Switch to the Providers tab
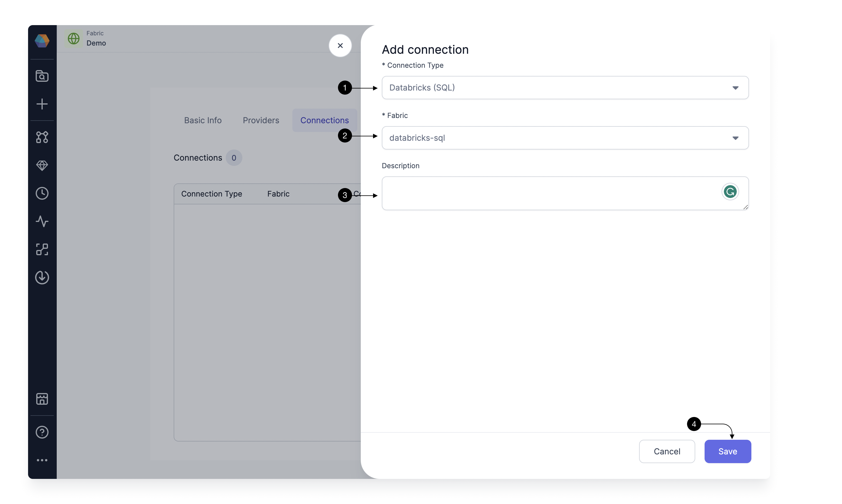Screen dimensions: 842x504 click(x=261, y=120)
